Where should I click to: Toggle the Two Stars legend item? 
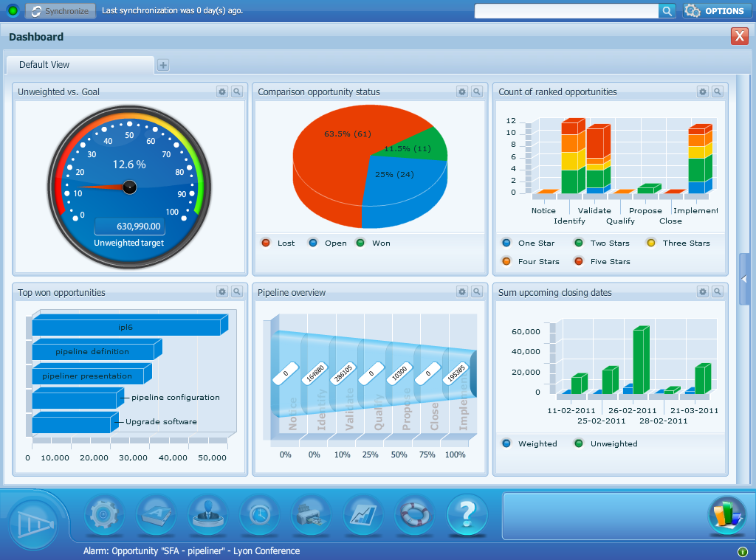coord(602,243)
